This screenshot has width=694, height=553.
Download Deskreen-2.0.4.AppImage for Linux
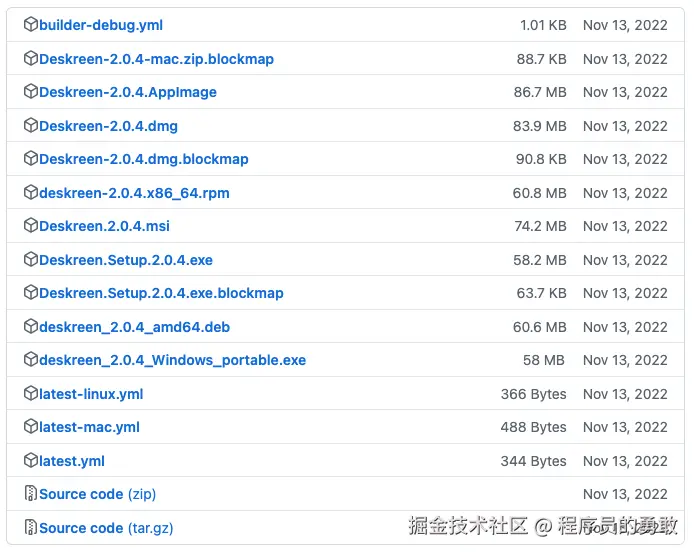(128, 92)
